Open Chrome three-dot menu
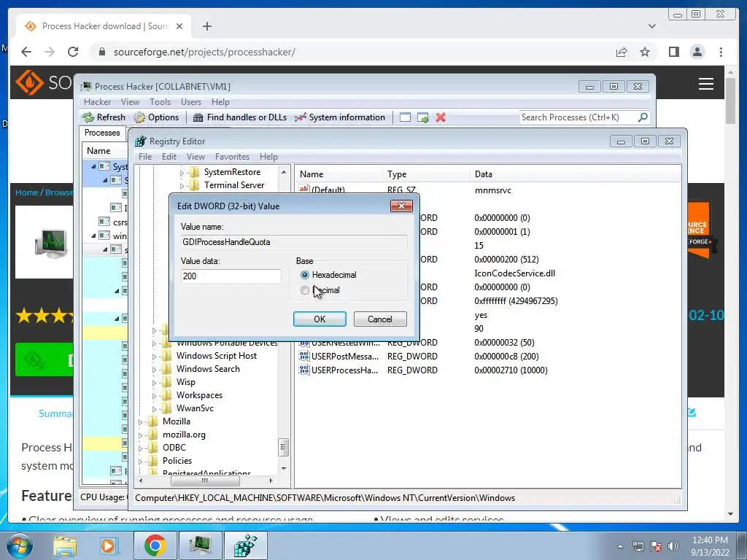 coord(721,52)
